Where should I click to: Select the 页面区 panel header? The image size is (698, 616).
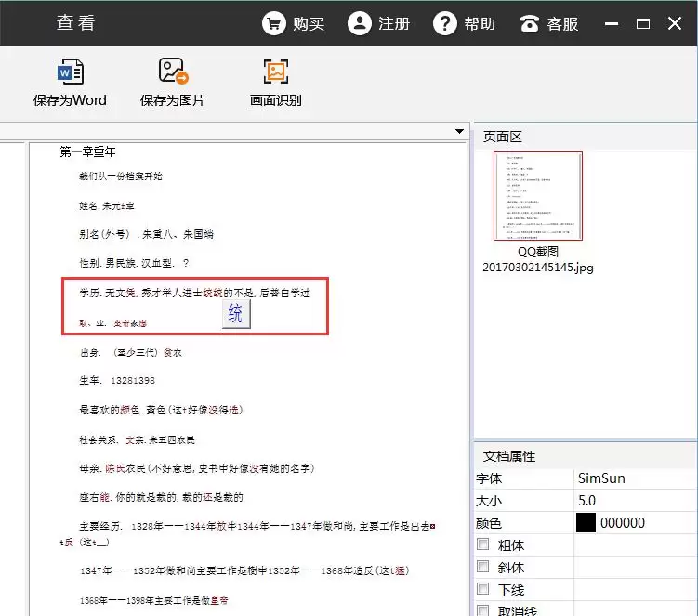pos(503,137)
